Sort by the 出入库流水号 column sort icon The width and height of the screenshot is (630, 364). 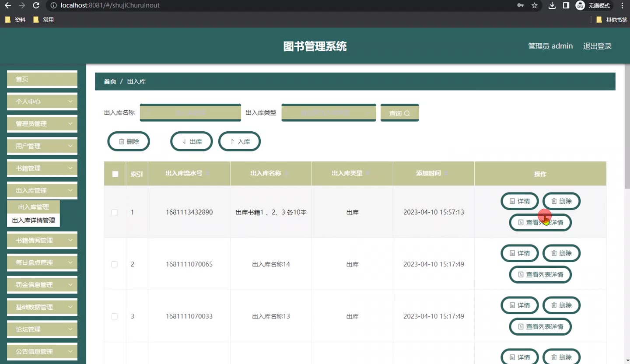[208, 174]
